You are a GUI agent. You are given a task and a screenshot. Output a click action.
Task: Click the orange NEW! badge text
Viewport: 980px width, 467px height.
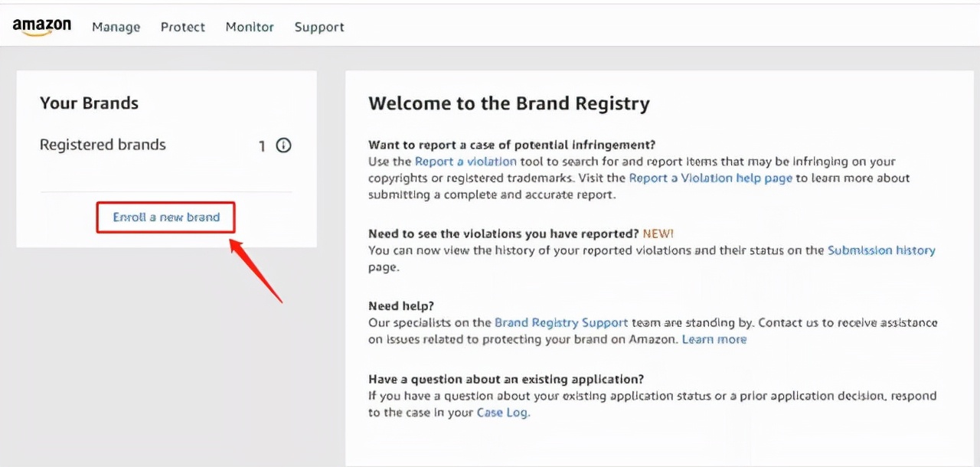(658, 233)
